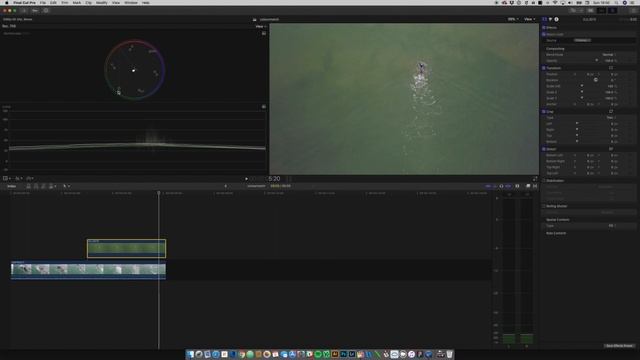Screen dimensions: 640x360
Task: Open the Mark menu
Action: pos(76,2)
